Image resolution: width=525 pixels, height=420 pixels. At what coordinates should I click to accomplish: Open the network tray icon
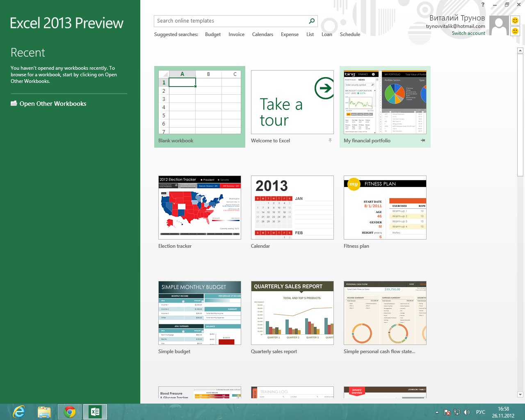pos(457,412)
